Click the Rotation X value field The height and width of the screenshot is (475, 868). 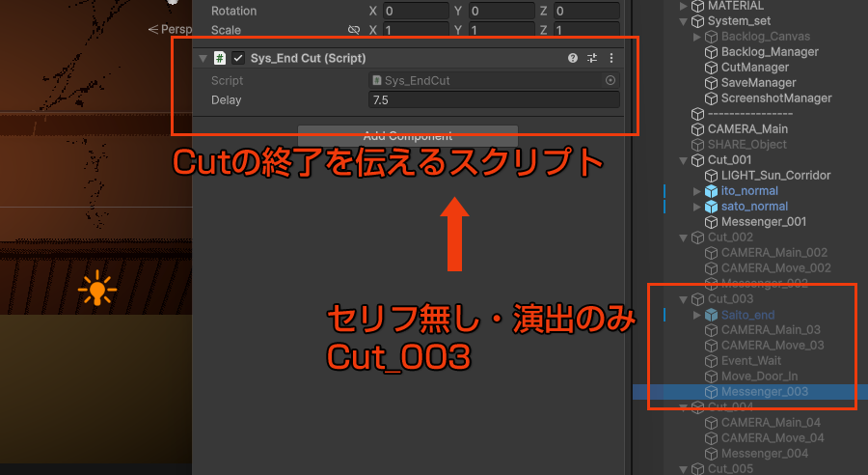[x=414, y=12]
